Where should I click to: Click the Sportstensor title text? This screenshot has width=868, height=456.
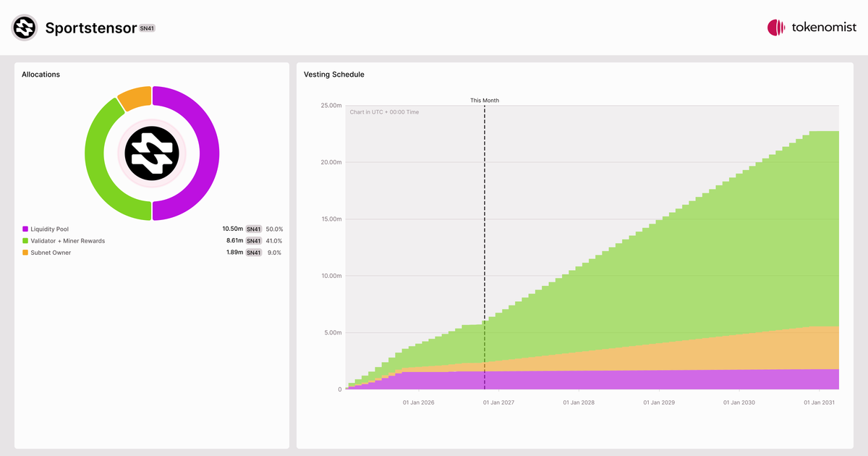click(x=90, y=28)
